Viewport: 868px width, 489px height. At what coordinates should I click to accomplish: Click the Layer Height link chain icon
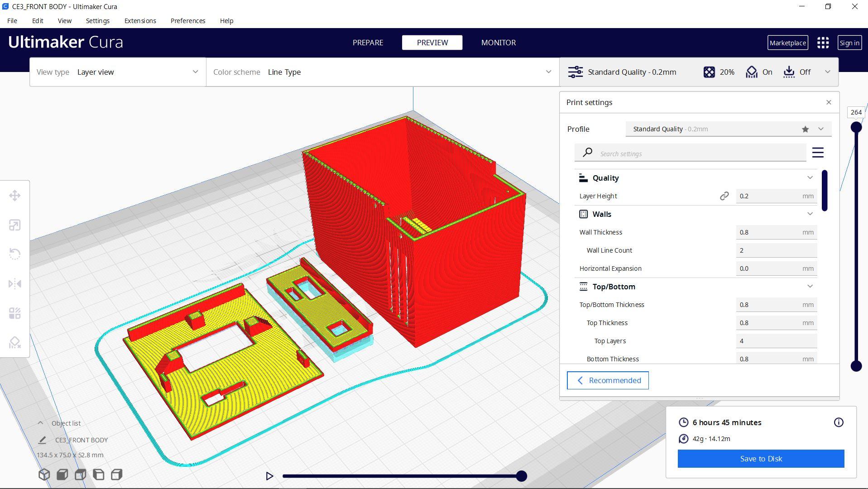click(x=724, y=196)
